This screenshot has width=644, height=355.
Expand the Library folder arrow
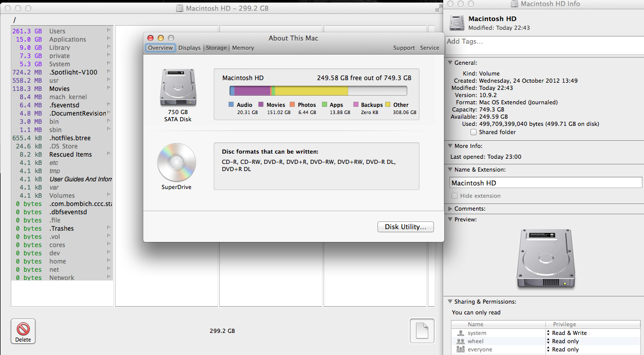click(x=109, y=47)
